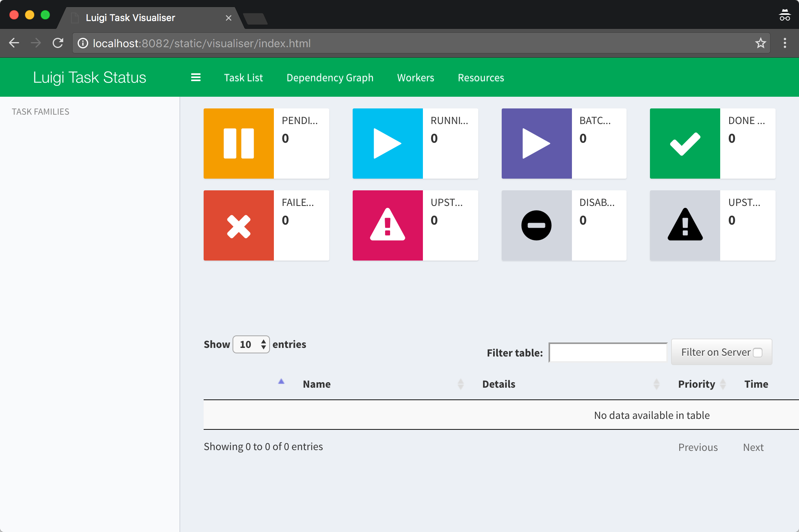
Task: Click the browser forward arrow
Action: 36,43
